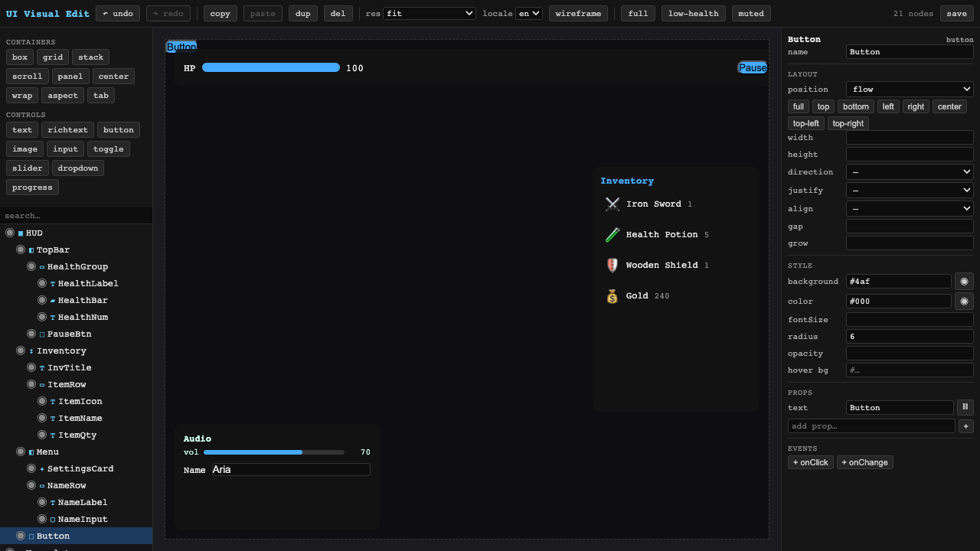Click the radius input field
This screenshot has height=551, width=980.
coord(910,337)
